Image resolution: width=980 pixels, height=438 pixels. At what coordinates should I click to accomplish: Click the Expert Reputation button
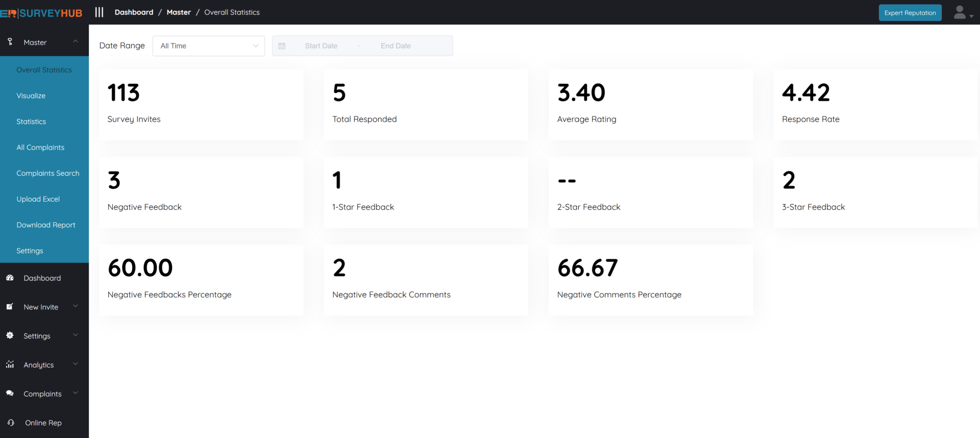click(910, 13)
